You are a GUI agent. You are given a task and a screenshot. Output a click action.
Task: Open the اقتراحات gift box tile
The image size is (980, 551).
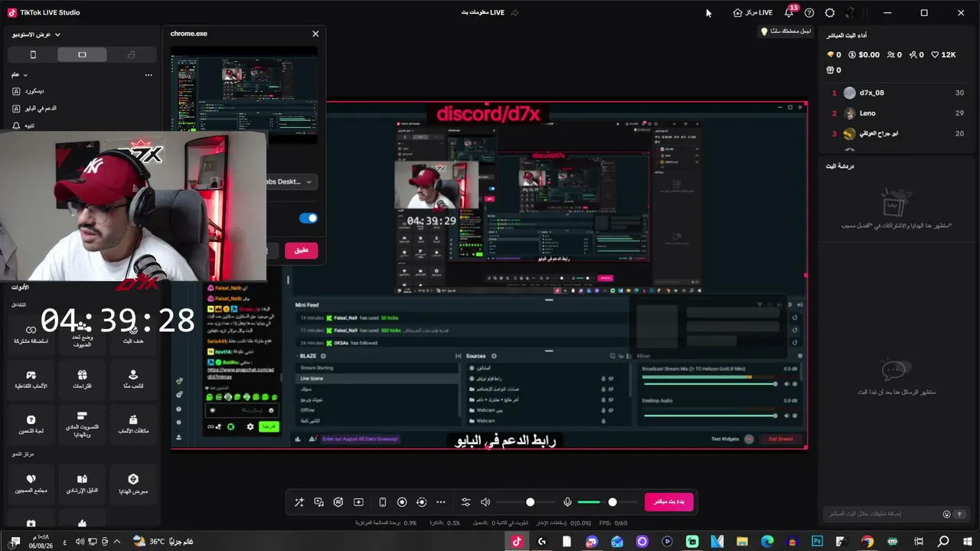coord(82,380)
